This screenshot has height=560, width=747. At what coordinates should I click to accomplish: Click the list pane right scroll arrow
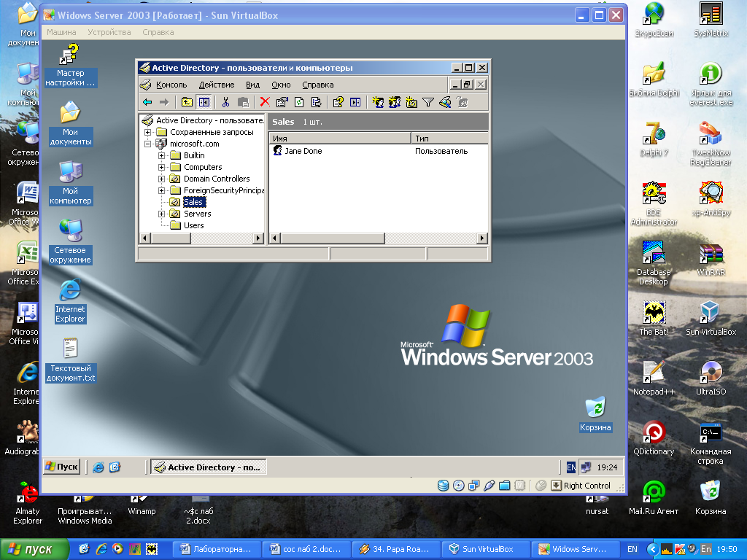pos(482,238)
